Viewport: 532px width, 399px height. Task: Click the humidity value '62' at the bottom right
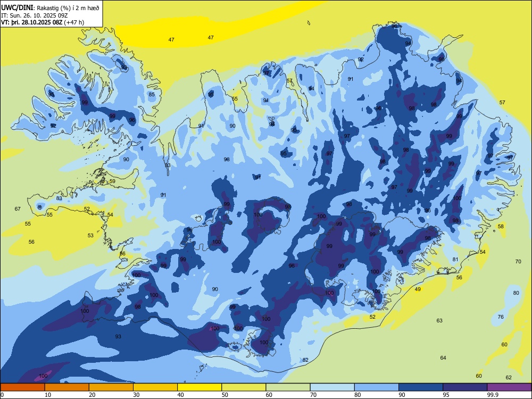[509, 378]
